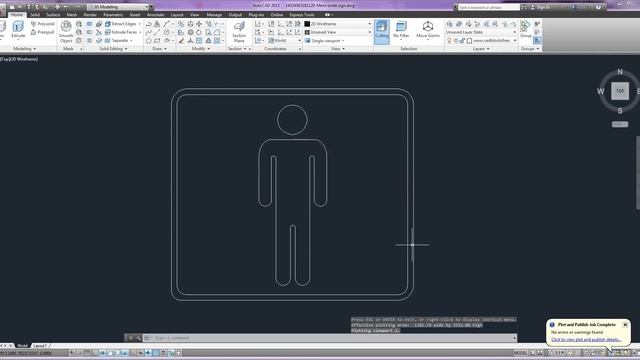Open the Single viewport dropdown
Screen dimensions: 640x360
325,40
